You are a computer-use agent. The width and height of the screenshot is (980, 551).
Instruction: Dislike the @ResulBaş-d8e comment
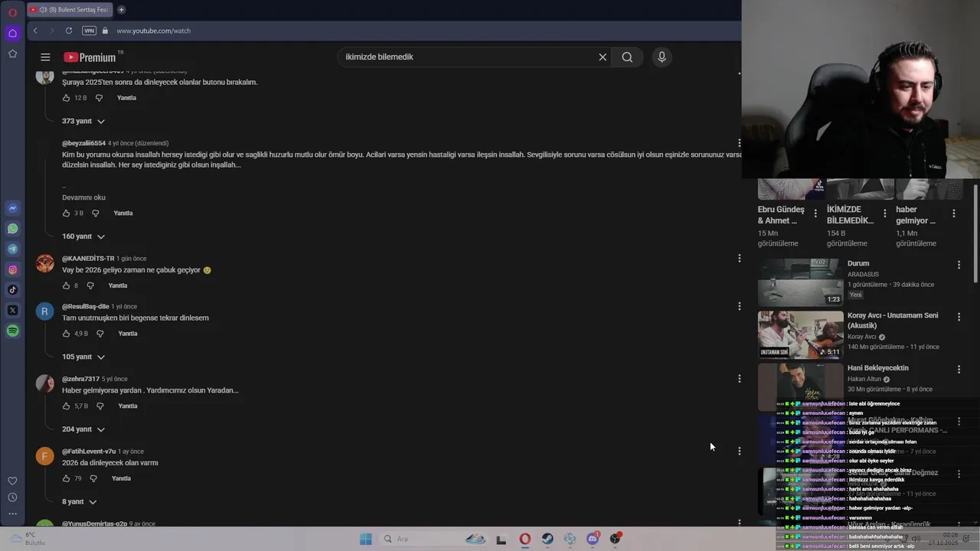click(x=100, y=334)
